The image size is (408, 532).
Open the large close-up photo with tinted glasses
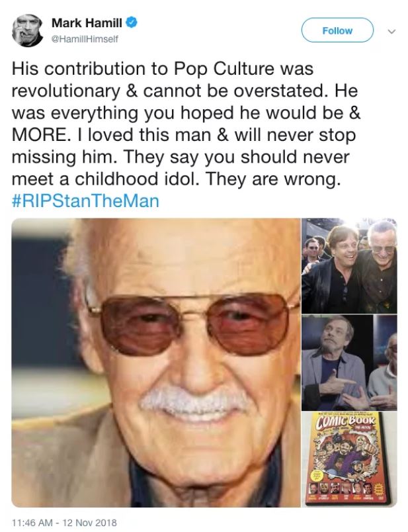[x=155, y=362]
